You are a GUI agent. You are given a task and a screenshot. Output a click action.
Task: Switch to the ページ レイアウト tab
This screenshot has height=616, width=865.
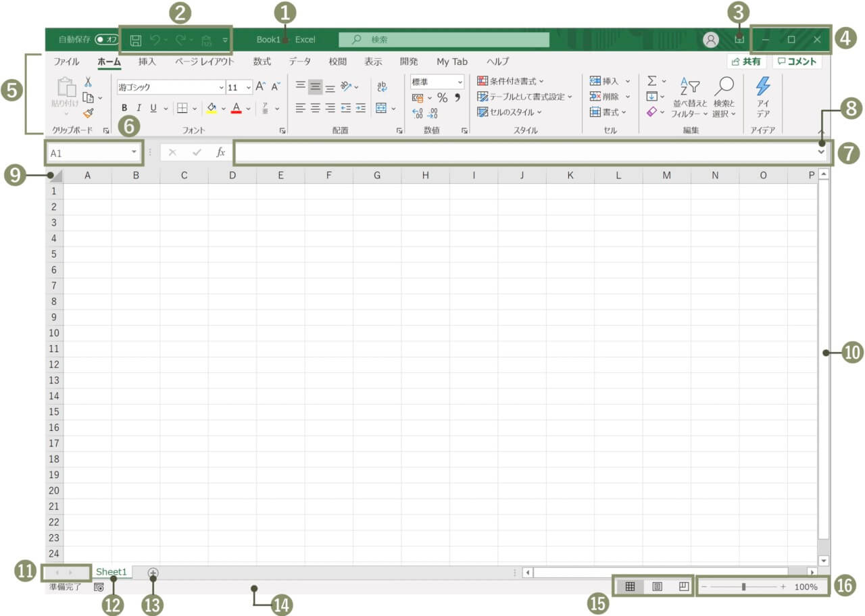(205, 61)
